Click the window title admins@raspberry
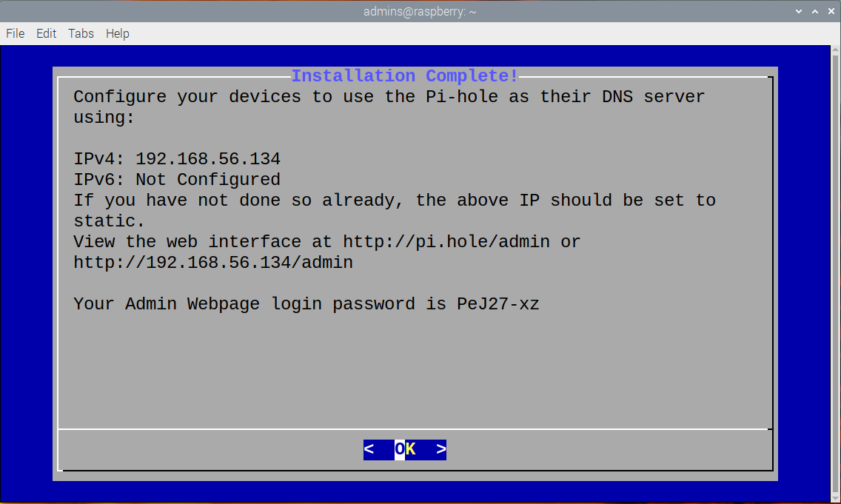Viewport: 841px width, 504px height. [420, 11]
